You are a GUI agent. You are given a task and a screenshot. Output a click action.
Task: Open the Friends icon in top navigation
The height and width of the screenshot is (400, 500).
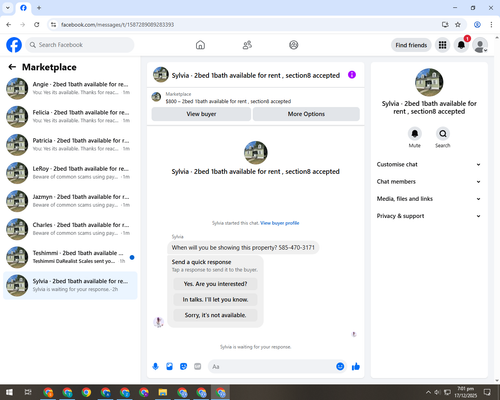point(247,45)
